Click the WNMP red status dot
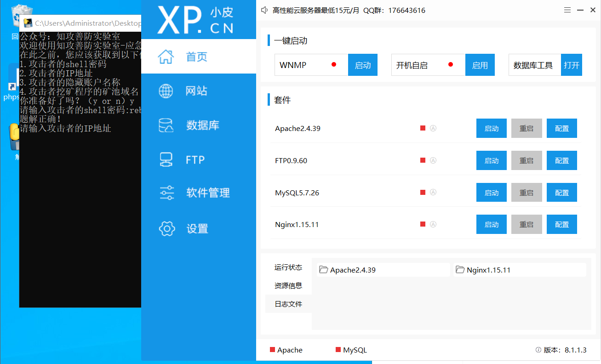The width and height of the screenshot is (601, 364). pos(334,64)
